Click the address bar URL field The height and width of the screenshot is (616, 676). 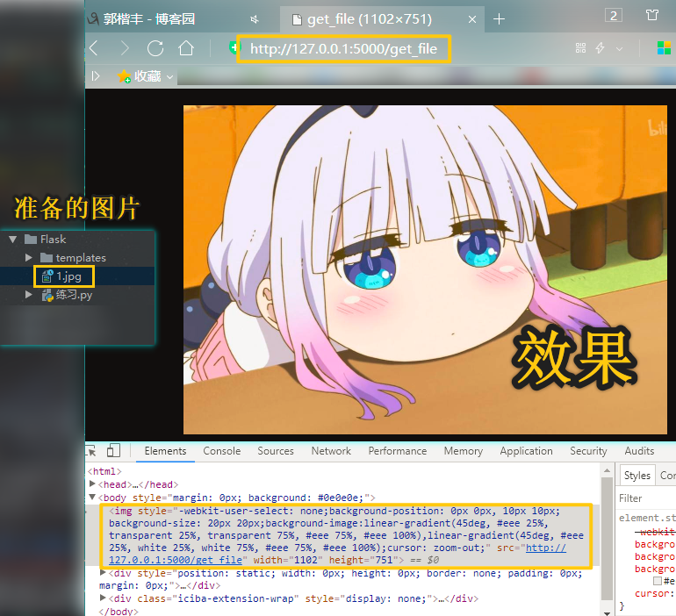pyautogui.click(x=343, y=48)
